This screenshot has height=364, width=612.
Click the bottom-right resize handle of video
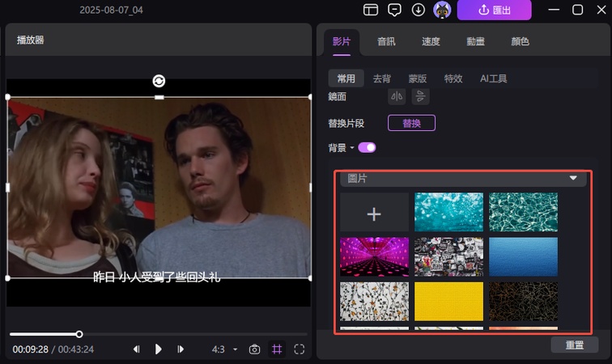[x=310, y=278]
